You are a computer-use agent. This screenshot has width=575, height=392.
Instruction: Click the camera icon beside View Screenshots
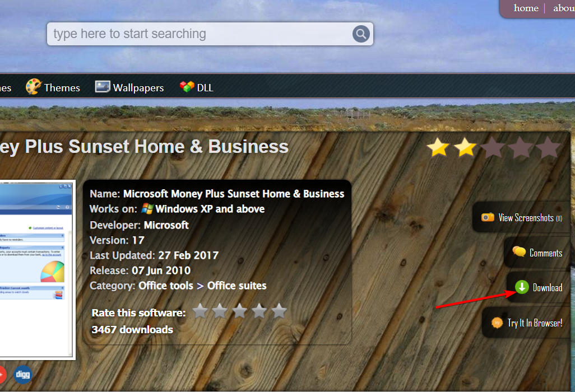(x=488, y=217)
